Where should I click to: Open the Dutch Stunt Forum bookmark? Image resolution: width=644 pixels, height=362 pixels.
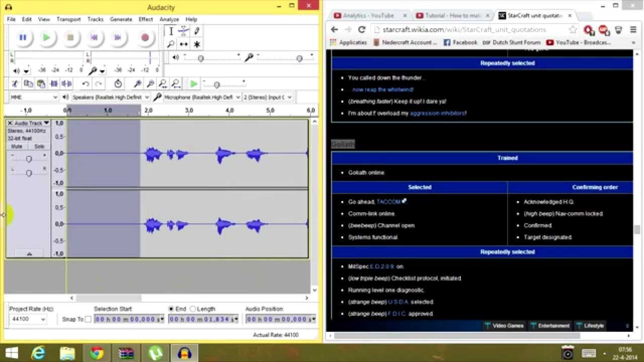(511, 43)
